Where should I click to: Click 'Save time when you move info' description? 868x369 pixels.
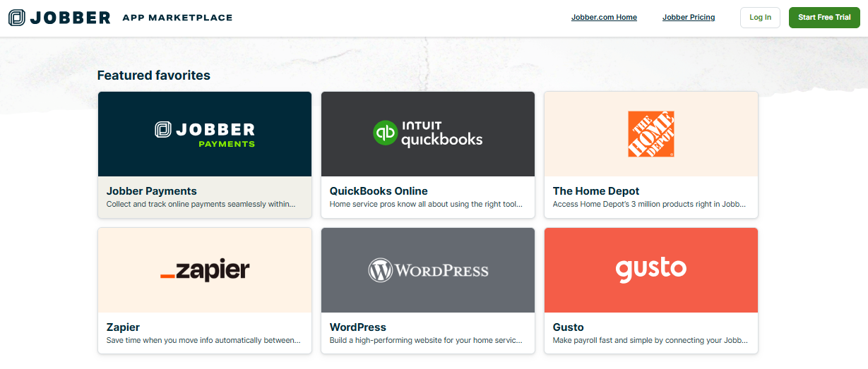tap(203, 341)
